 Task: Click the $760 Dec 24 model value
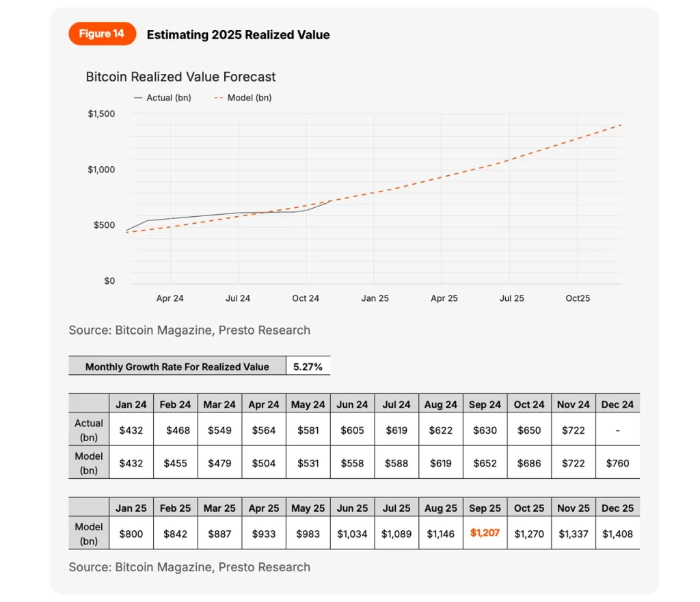point(617,463)
